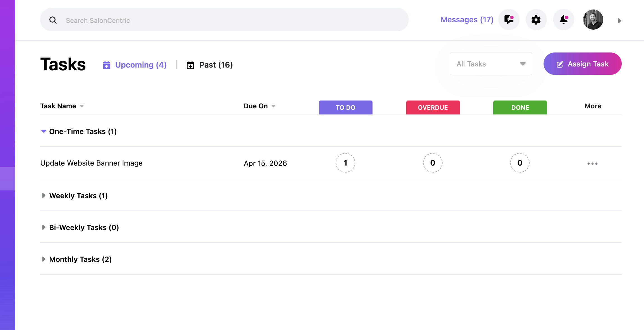Open the Messages (17) link
Viewport: 644px width, 330px height.
pyautogui.click(x=467, y=20)
